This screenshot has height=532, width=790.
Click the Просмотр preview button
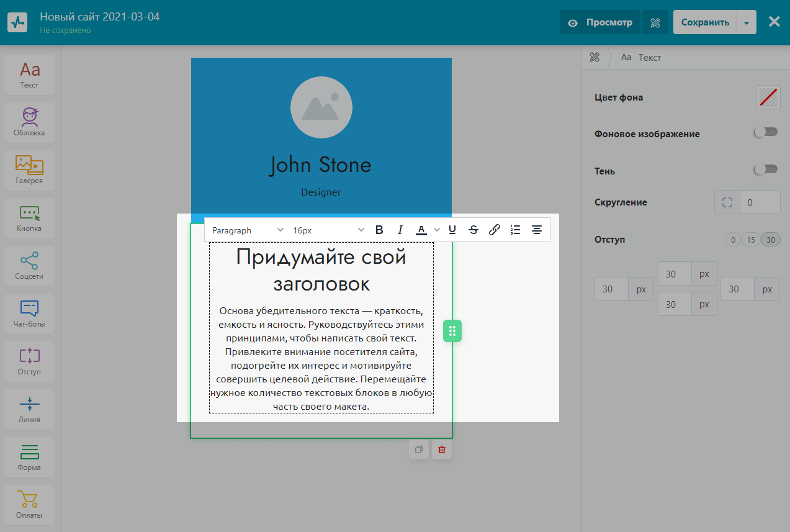(x=600, y=22)
